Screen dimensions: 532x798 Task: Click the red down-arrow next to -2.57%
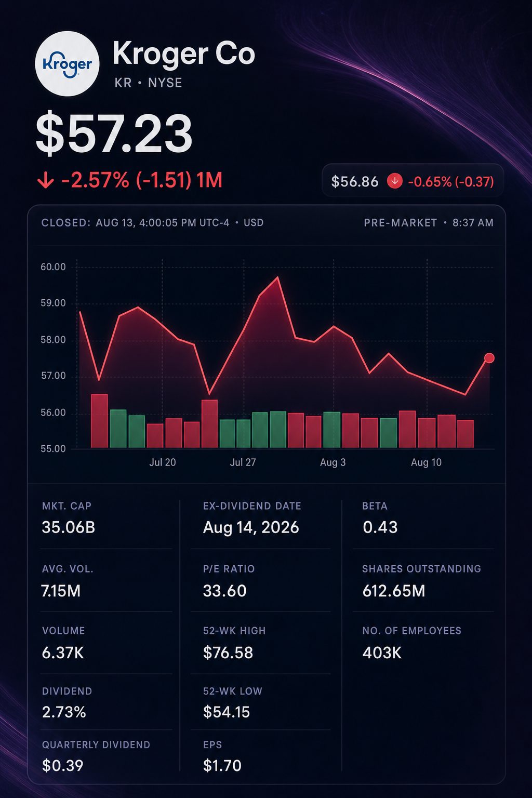click(x=46, y=181)
